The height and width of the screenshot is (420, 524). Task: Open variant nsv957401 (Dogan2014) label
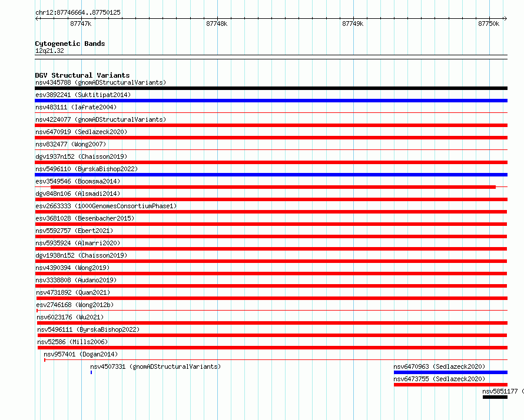pos(81,354)
